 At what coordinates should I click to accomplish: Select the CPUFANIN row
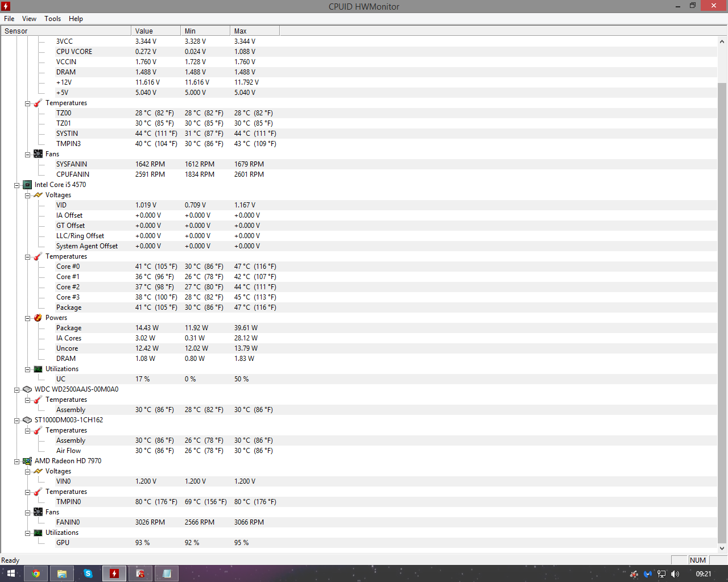click(x=359, y=174)
